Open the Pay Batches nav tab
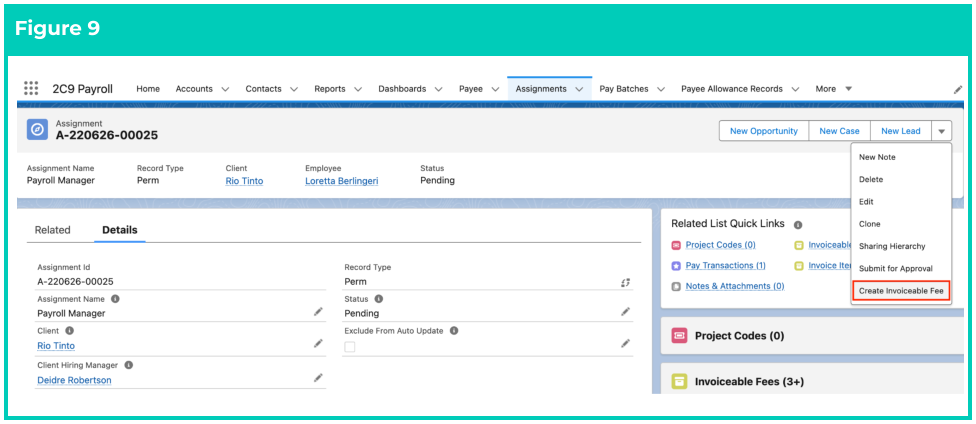The image size is (976, 424). [x=624, y=89]
